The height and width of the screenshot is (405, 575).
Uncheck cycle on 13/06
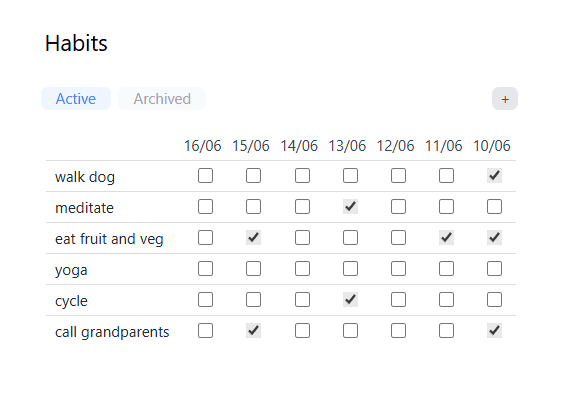350,300
